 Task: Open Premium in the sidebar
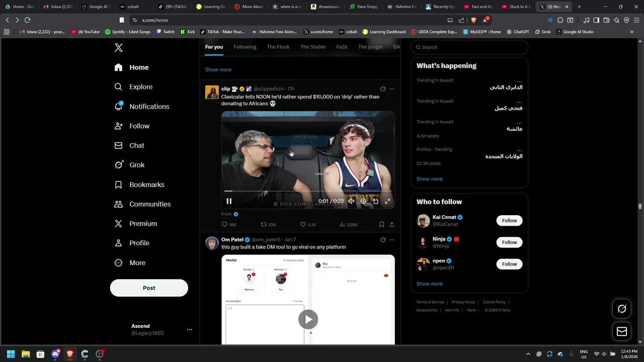[x=135, y=224]
